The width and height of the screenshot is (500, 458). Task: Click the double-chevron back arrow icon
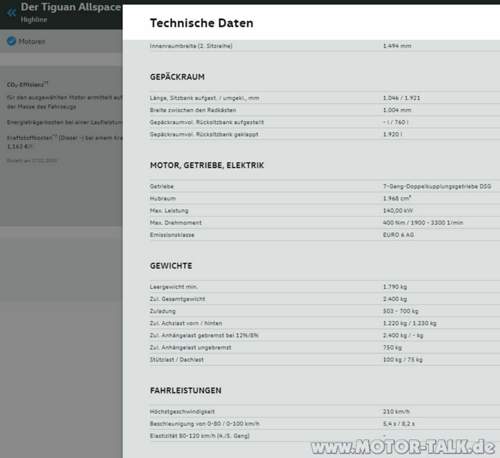(x=12, y=13)
